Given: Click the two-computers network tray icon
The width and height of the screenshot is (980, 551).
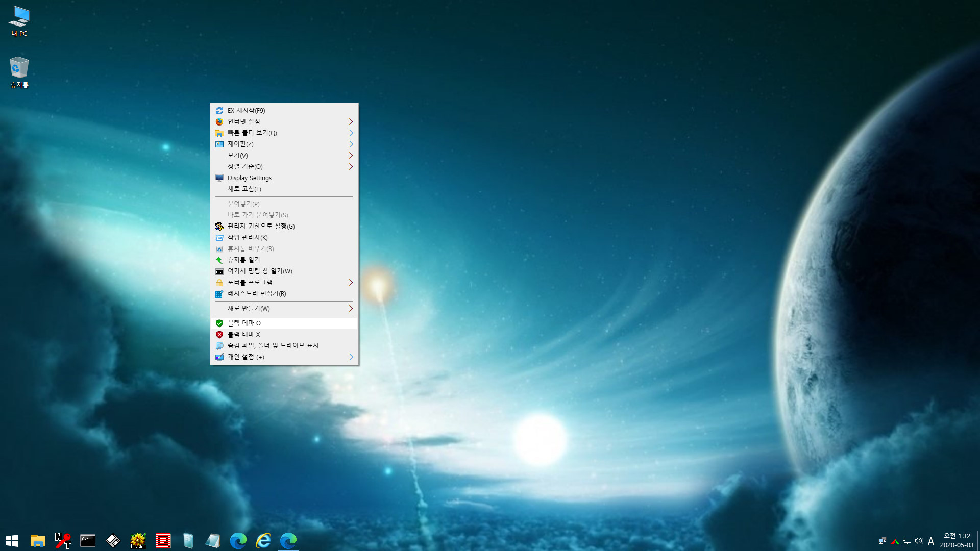Looking at the screenshot, I should pos(882,541).
